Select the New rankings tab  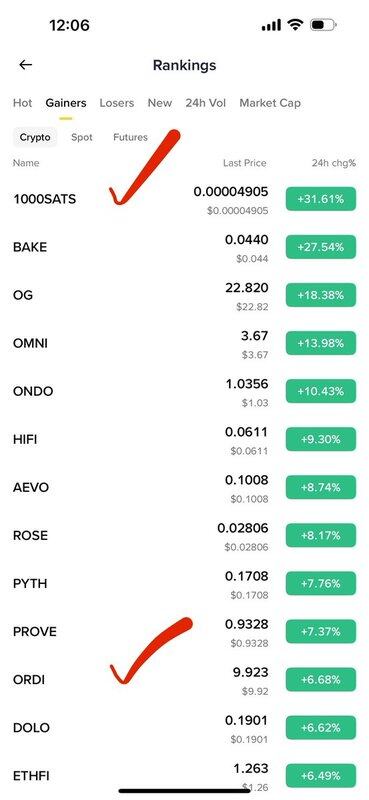tap(160, 103)
